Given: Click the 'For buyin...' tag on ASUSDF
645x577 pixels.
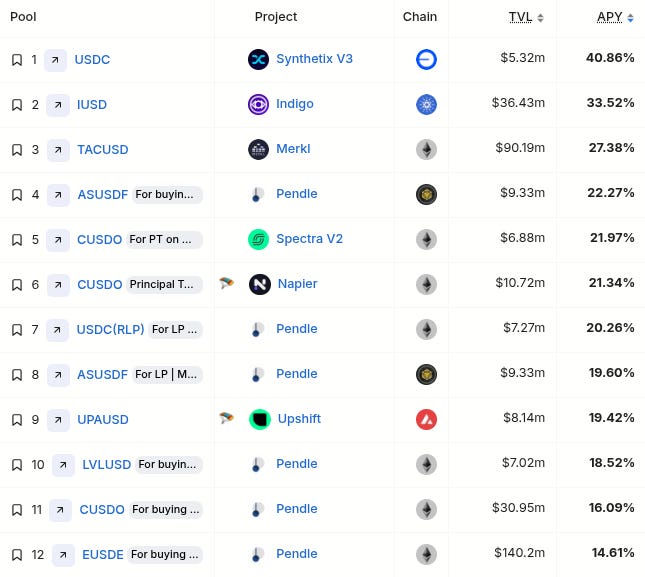Looking at the screenshot, I should [x=167, y=195].
